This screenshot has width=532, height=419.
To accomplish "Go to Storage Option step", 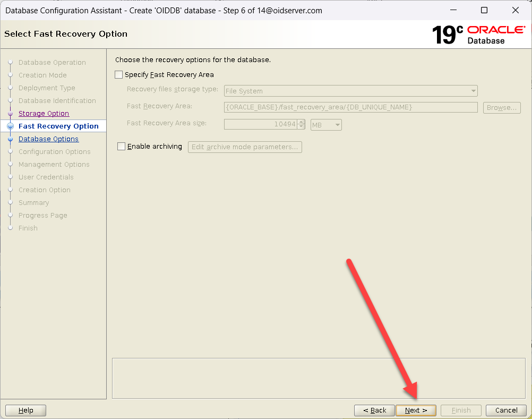I will [x=44, y=114].
